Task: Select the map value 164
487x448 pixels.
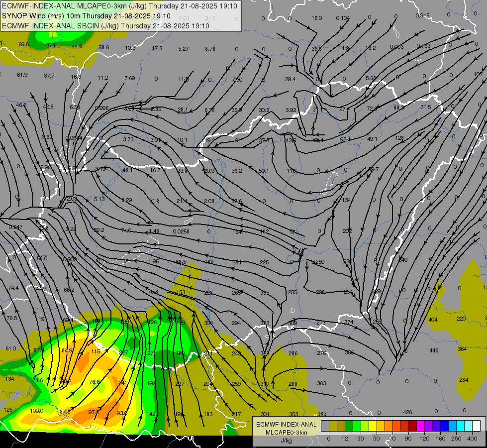Action: (237, 232)
